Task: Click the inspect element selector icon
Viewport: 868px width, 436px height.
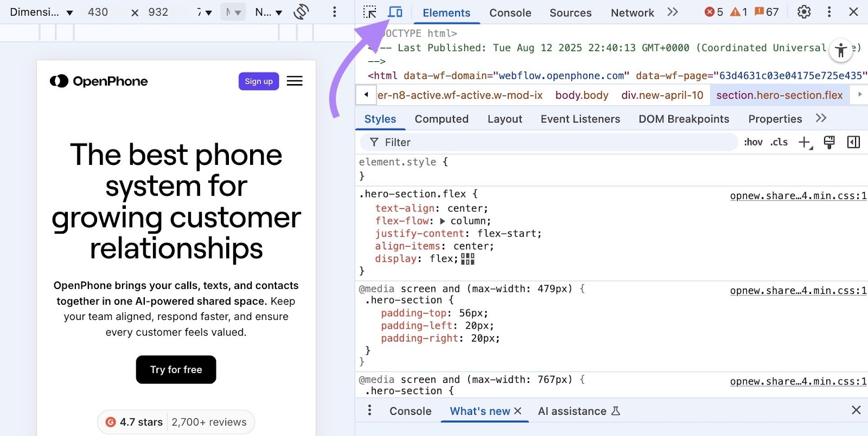Action: pyautogui.click(x=369, y=12)
